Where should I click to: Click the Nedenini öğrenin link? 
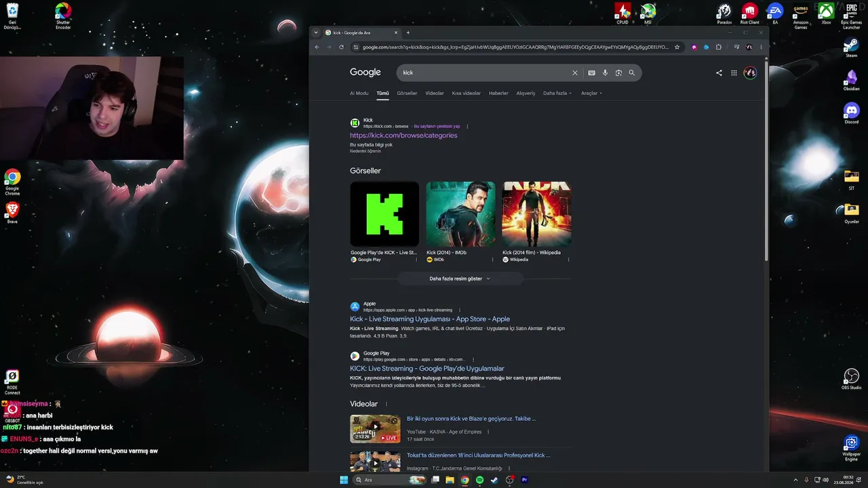pos(366,151)
